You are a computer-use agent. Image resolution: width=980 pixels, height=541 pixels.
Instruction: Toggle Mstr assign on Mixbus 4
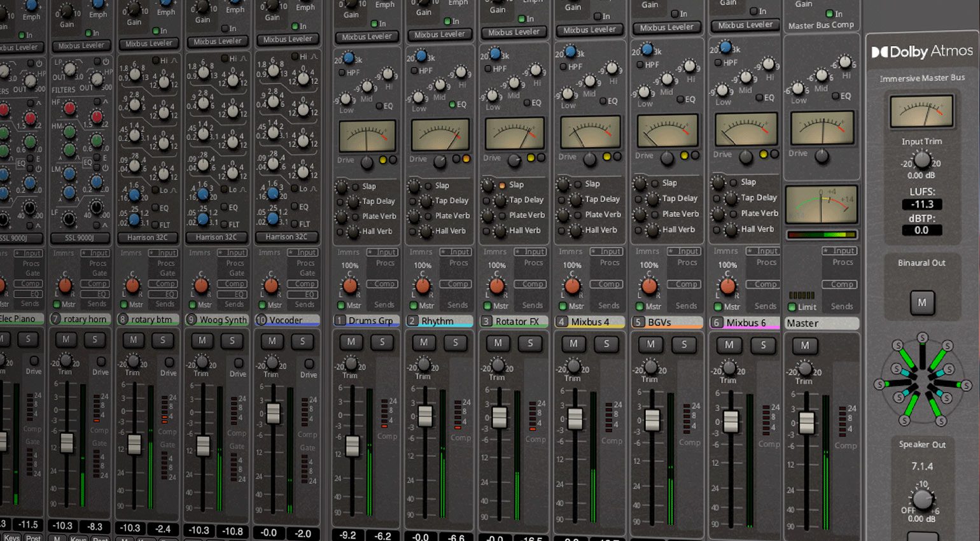click(563, 306)
